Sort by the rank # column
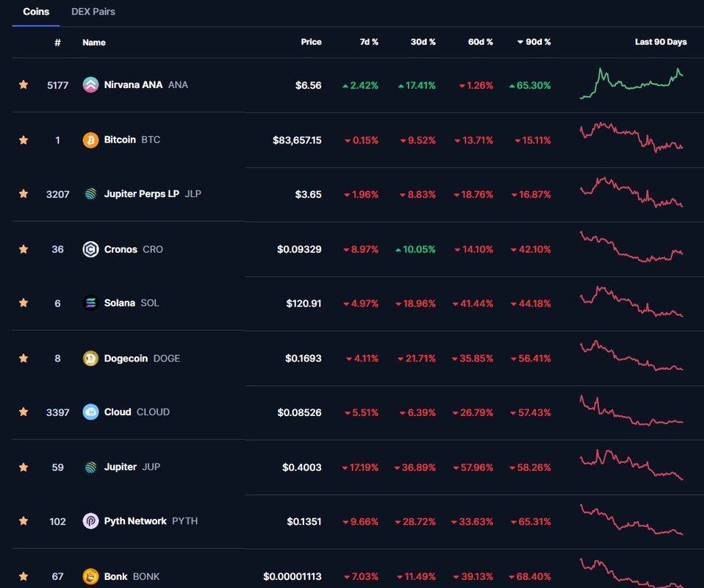This screenshot has width=704, height=588. click(x=57, y=42)
